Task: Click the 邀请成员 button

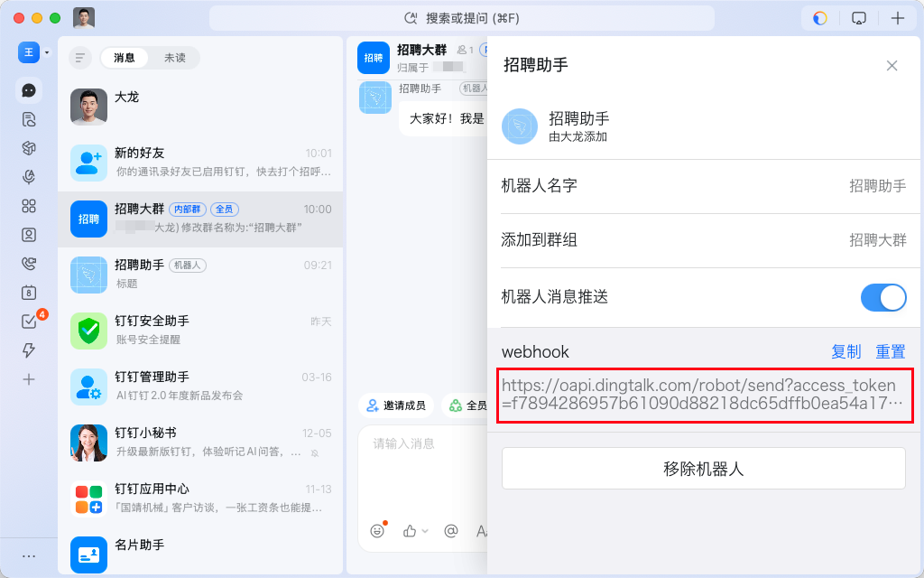Action: coord(396,406)
